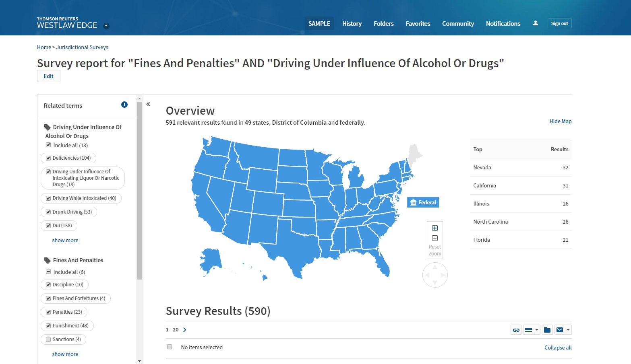
Task: Zoom out on the map
Action: [435, 238]
